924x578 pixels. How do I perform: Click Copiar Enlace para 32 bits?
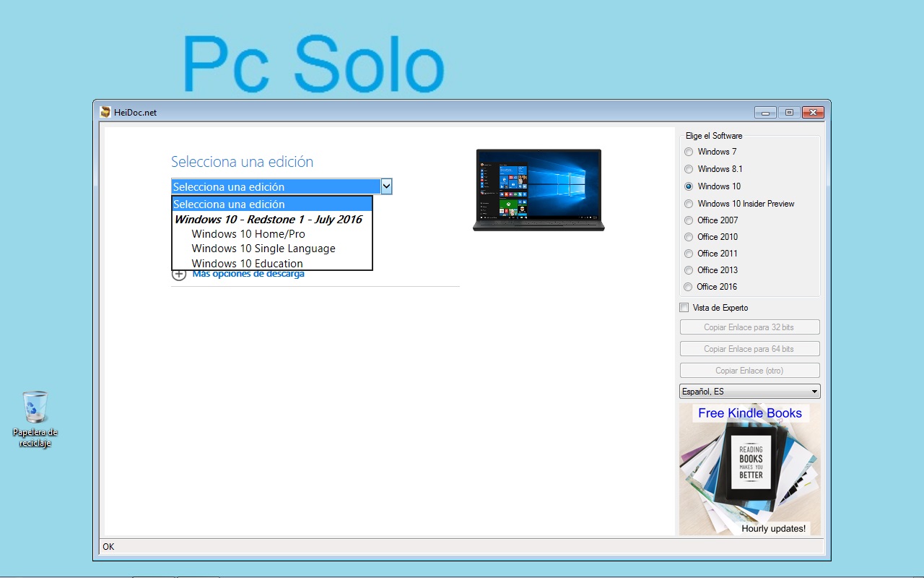749,327
